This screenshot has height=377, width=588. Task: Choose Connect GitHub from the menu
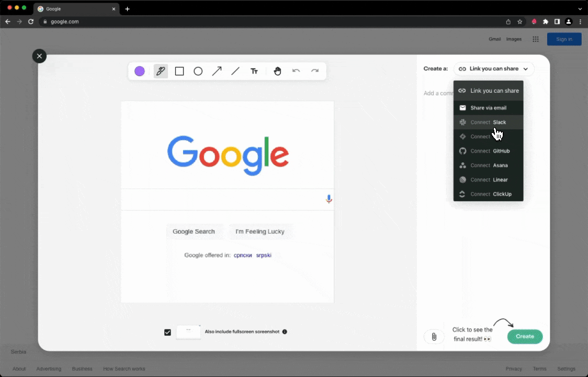click(x=488, y=151)
